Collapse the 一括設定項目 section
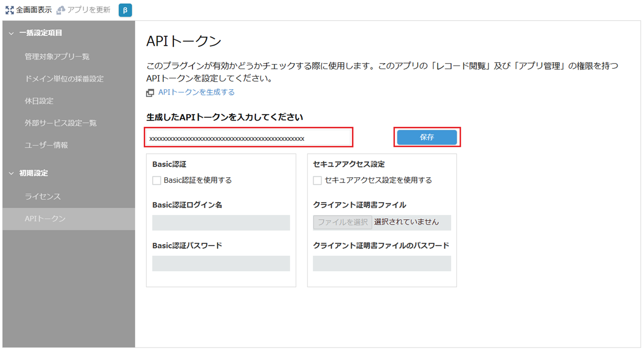The image size is (644, 350). [11, 33]
